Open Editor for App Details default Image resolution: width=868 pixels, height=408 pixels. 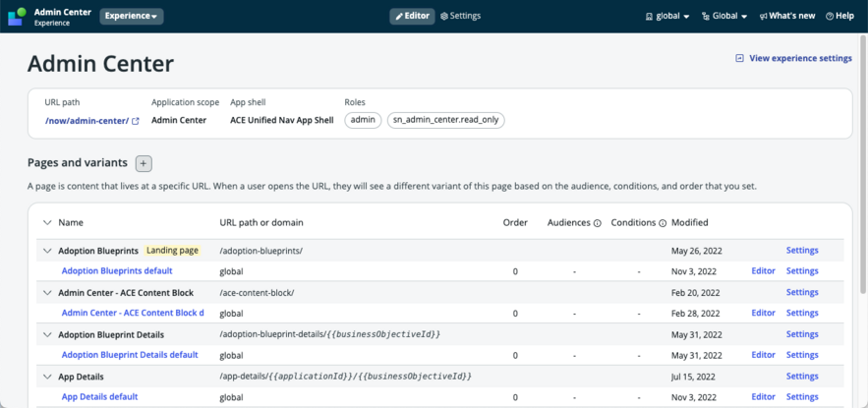click(x=764, y=397)
